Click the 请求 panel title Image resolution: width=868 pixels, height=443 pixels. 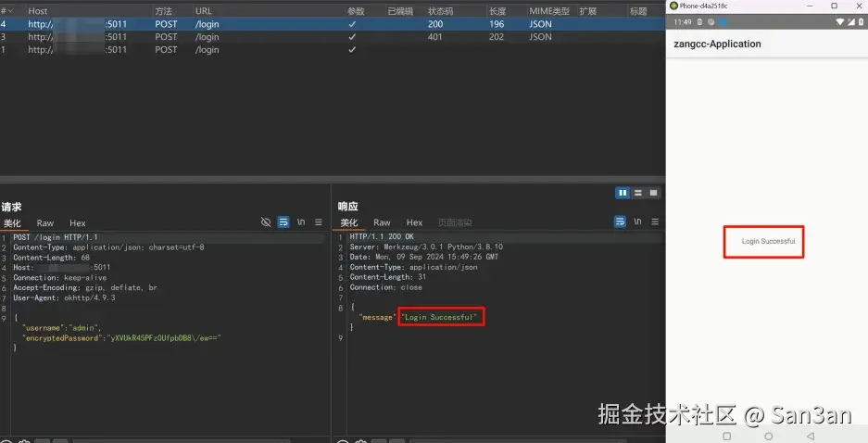point(11,207)
